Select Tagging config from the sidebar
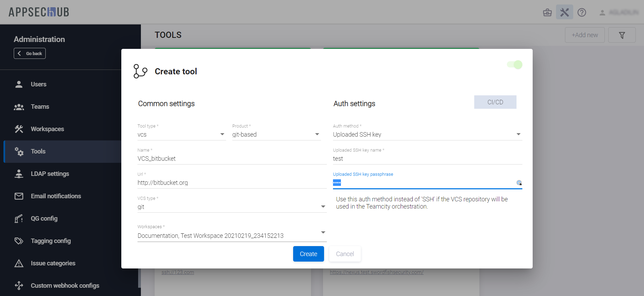644x296 pixels. (51, 241)
